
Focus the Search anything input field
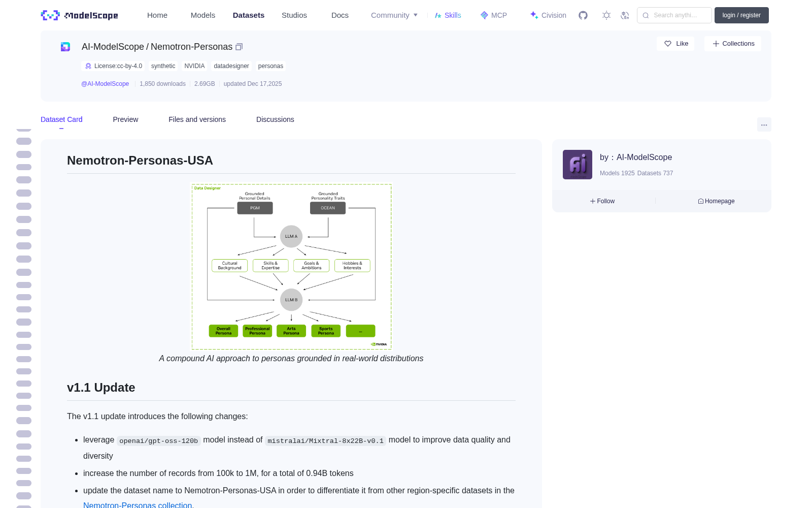click(x=674, y=15)
